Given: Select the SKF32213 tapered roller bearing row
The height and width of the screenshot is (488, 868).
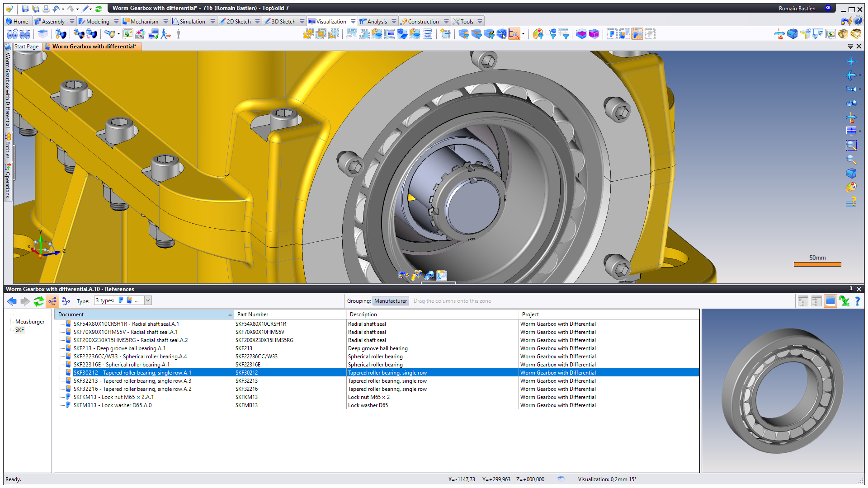Looking at the screenshot, I should coord(132,381).
